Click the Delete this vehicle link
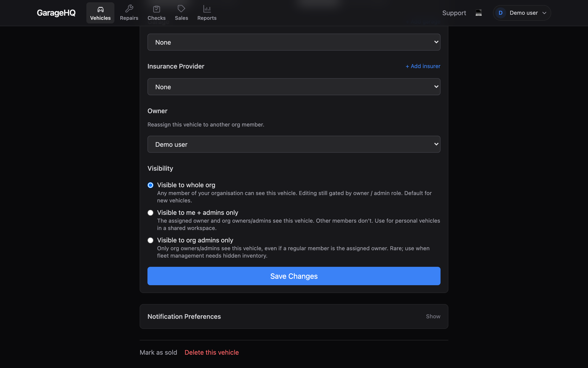Screen dimensions: 588x368 [x=212, y=352]
